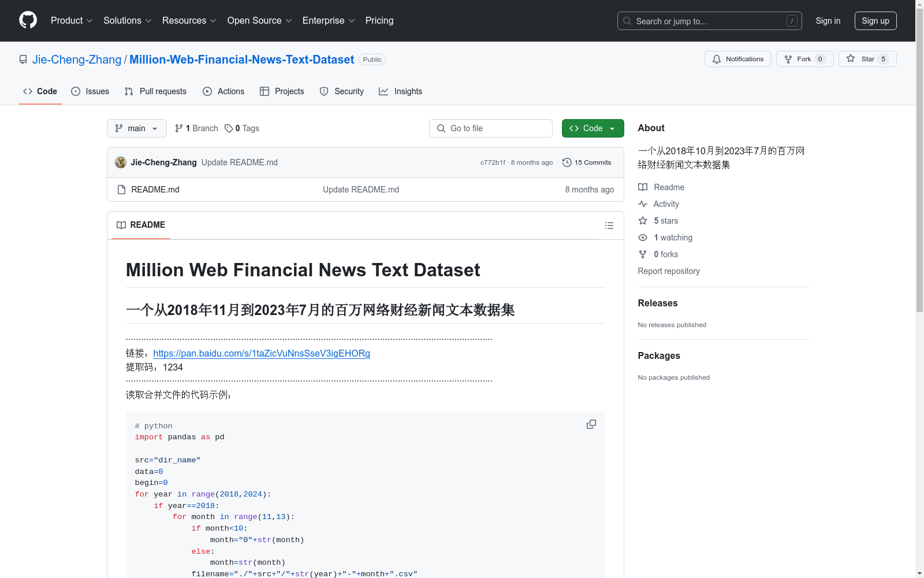View the 15 Commits history
Image resolution: width=924 pixels, height=578 pixels.
(x=587, y=162)
